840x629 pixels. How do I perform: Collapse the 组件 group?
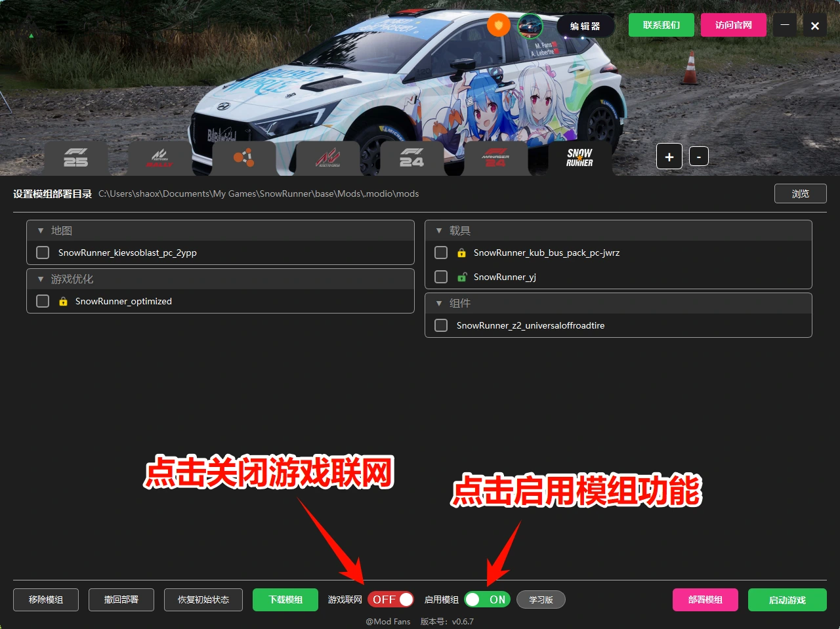tap(439, 303)
